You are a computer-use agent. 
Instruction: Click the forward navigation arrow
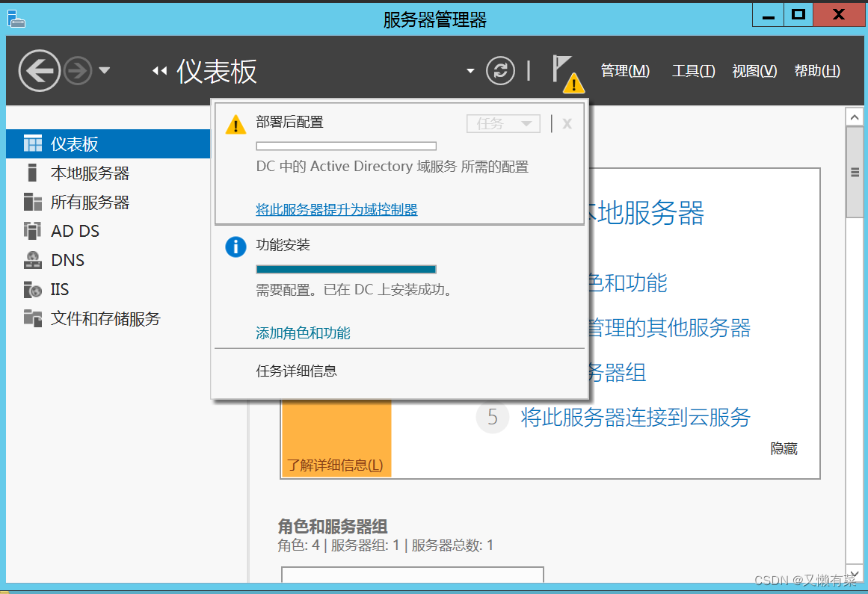point(78,71)
